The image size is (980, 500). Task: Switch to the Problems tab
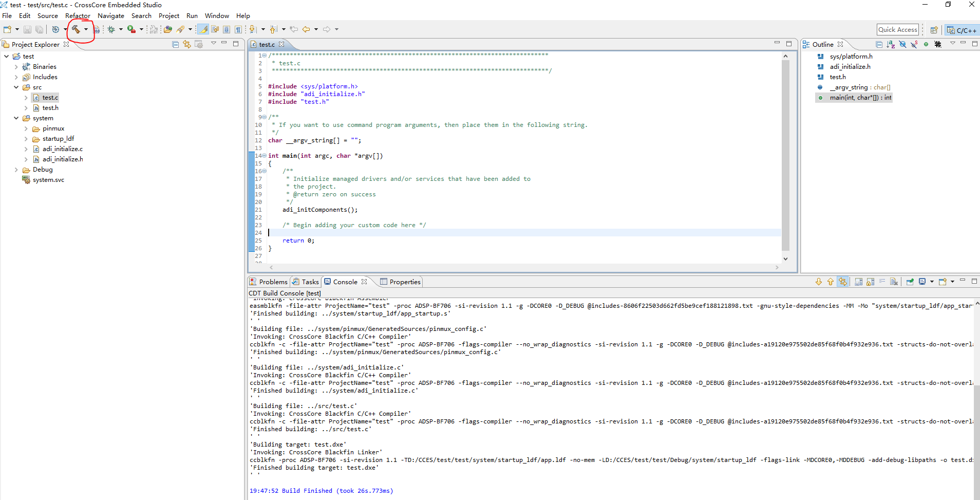click(x=273, y=282)
